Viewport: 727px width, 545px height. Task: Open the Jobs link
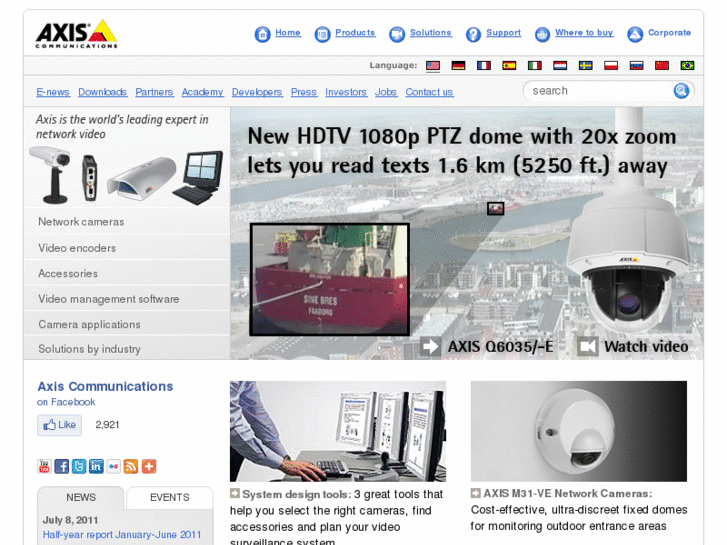click(x=386, y=92)
